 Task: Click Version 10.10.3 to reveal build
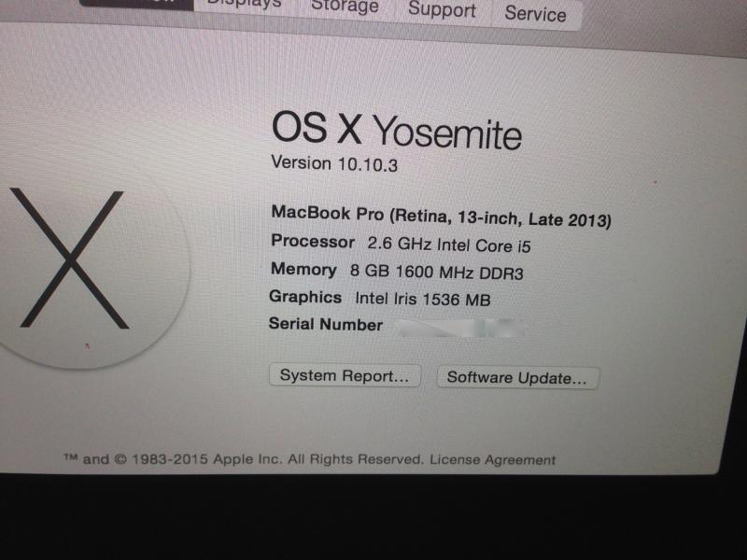tap(334, 164)
